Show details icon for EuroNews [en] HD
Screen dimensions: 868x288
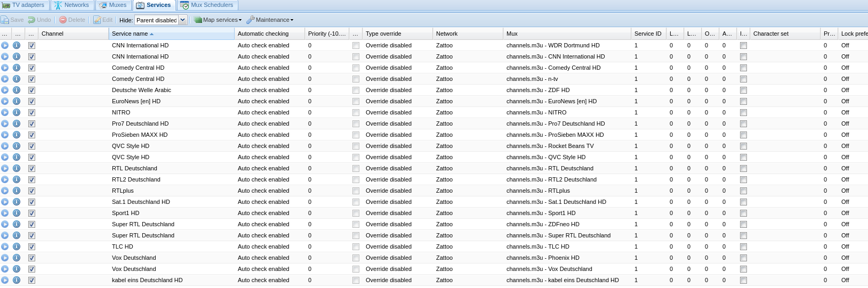17,101
